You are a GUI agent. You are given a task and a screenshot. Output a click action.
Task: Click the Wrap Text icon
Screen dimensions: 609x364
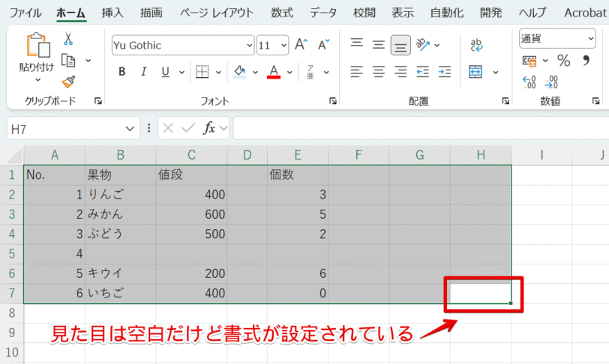476,45
